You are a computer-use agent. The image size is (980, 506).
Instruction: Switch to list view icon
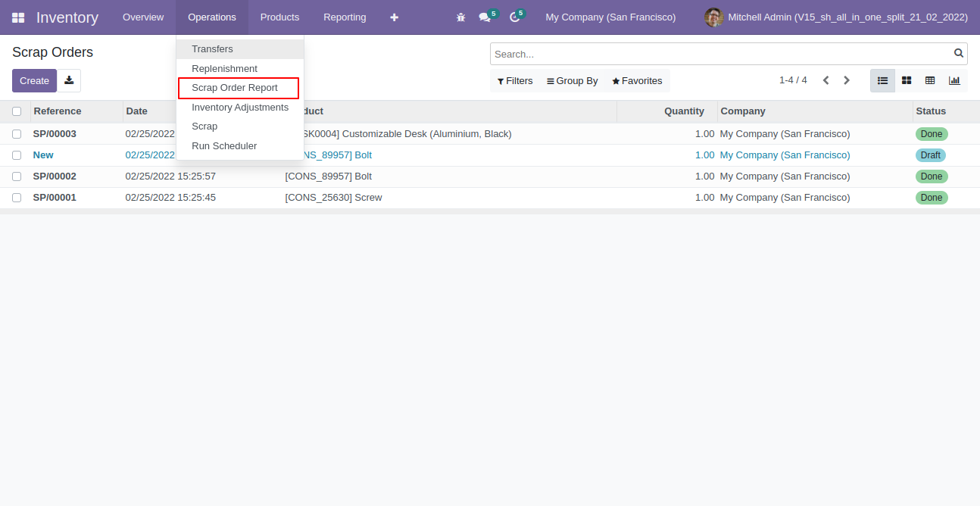[x=882, y=80]
